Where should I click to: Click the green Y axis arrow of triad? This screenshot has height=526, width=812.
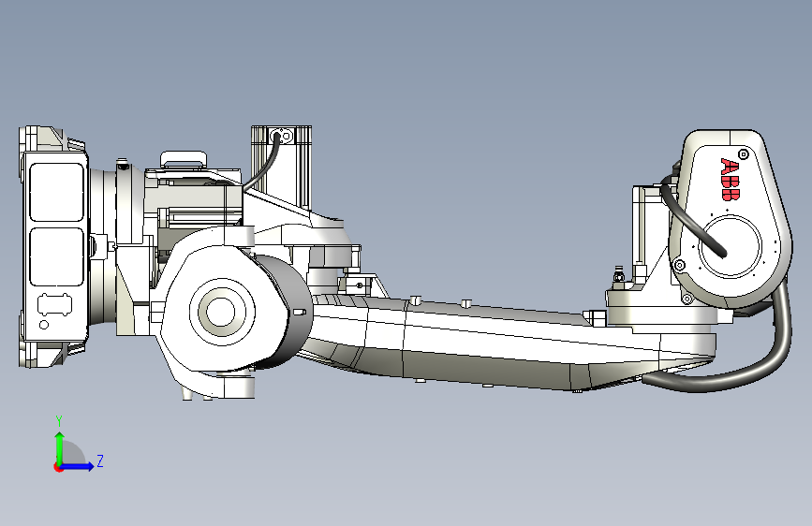pos(60,447)
